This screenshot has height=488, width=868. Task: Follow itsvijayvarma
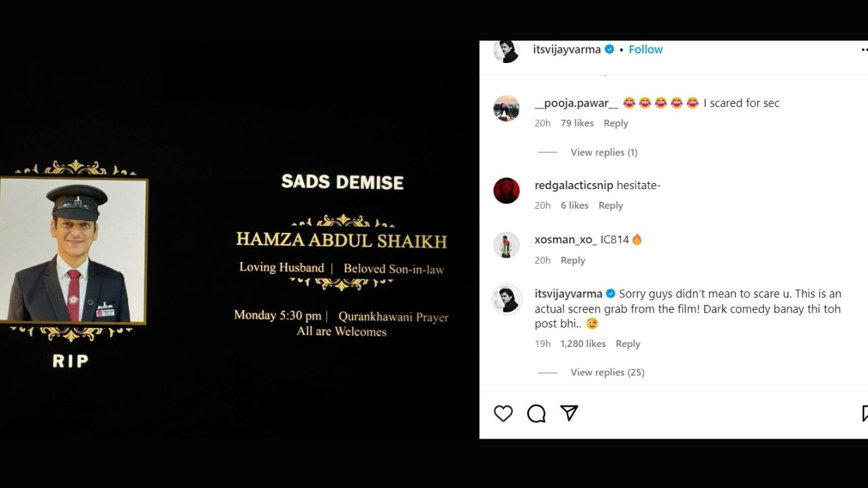coord(646,49)
